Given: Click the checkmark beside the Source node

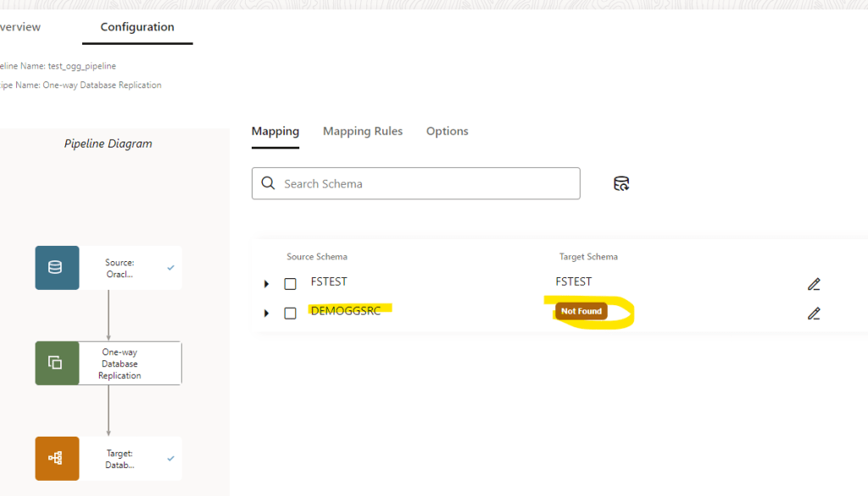Looking at the screenshot, I should [x=171, y=268].
